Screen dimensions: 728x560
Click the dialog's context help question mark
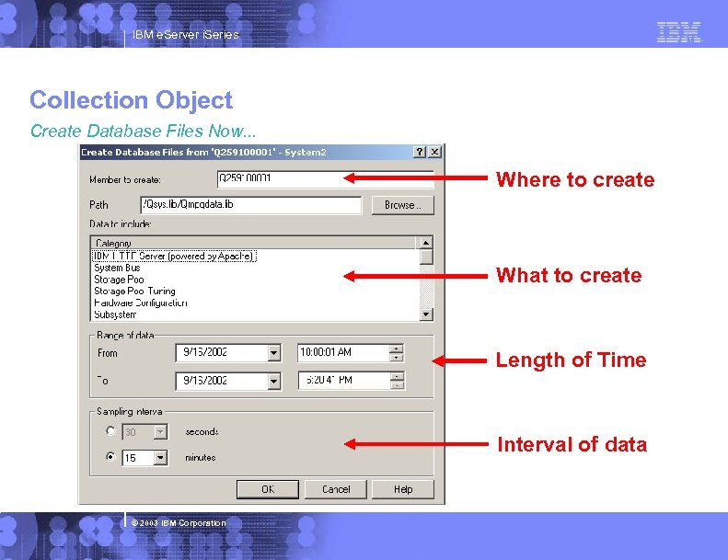(420, 152)
